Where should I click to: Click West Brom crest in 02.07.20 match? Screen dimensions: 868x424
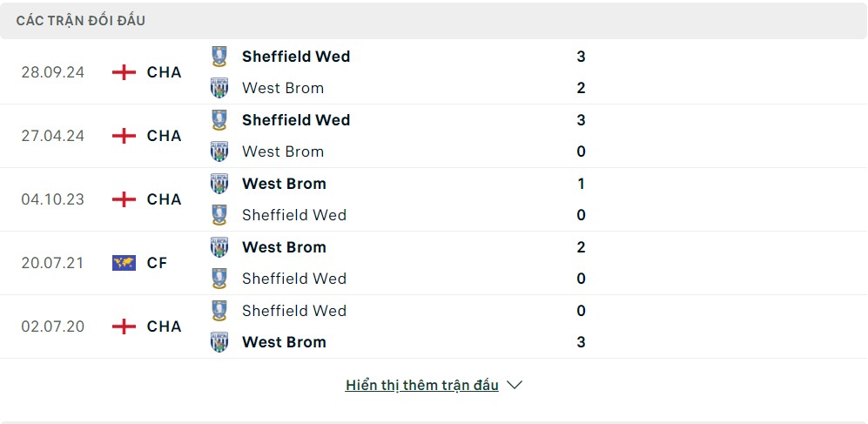click(x=219, y=342)
